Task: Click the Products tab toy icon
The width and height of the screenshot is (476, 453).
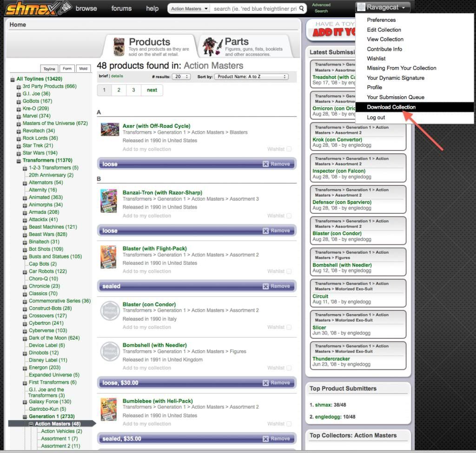Action: pyautogui.click(x=119, y=47)
